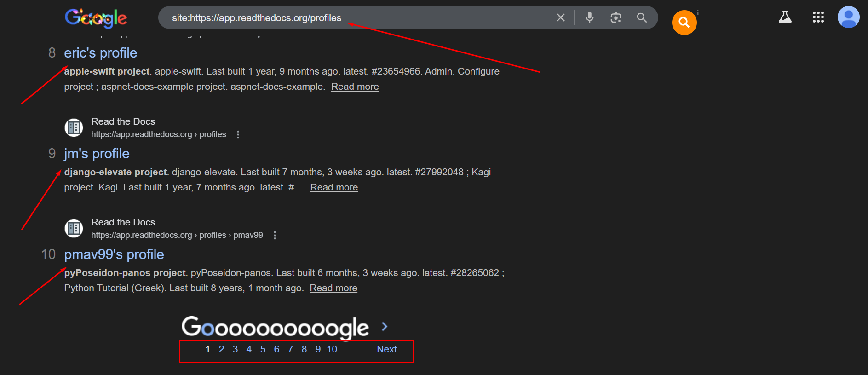This screenshot has height=375, width=868.
Task: Open pmav99's profile result
Action: [x=114, y=254]
